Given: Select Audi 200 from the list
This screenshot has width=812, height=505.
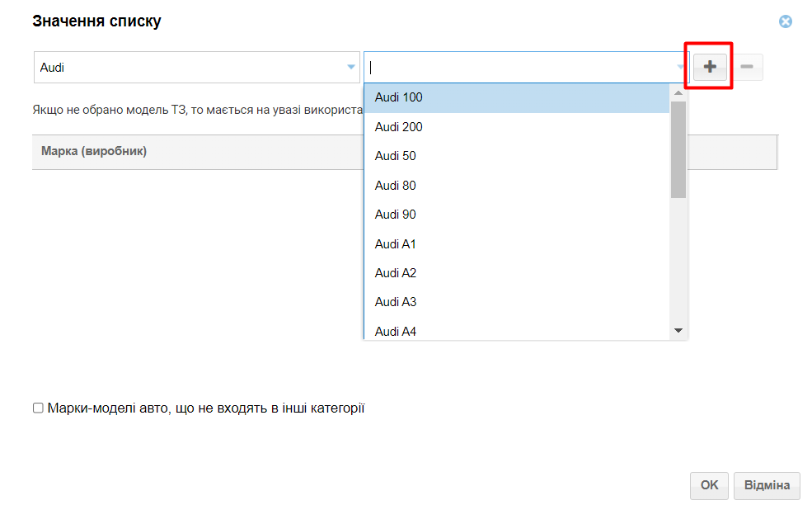Looking at the screenshot, I should (517, 127).
